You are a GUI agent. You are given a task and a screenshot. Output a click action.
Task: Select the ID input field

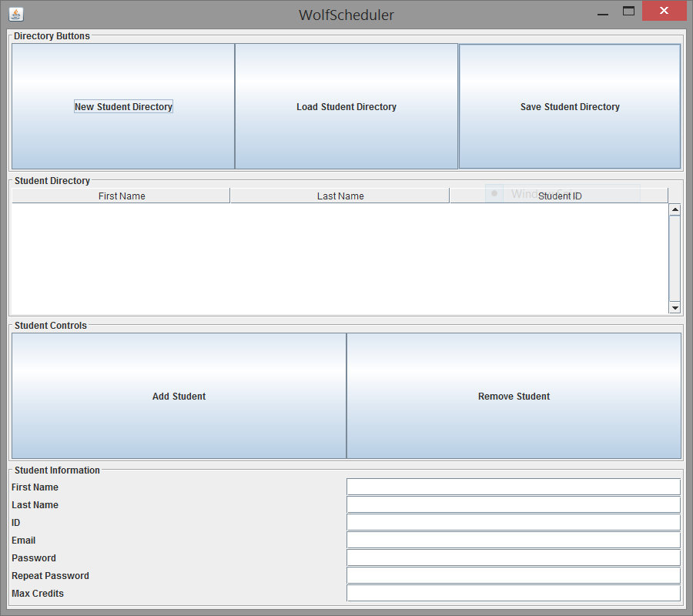[x=513, y=521]
